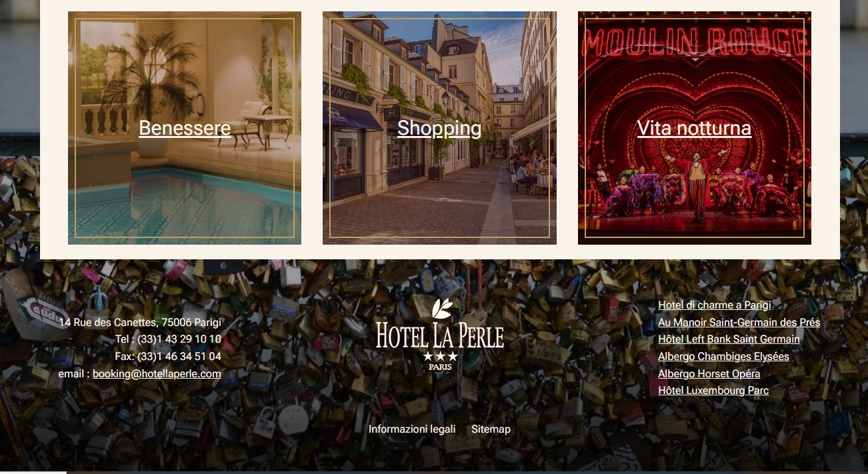The width and height of the screenshot is (868, 474).
Task: Visit Hotel di charme a Parigi
Action: pos(715,305)
